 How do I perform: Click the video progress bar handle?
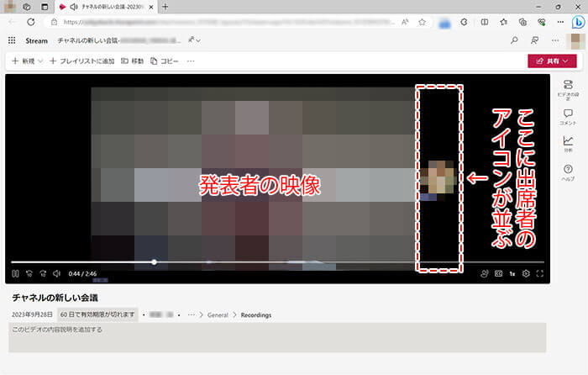(154, 262)
